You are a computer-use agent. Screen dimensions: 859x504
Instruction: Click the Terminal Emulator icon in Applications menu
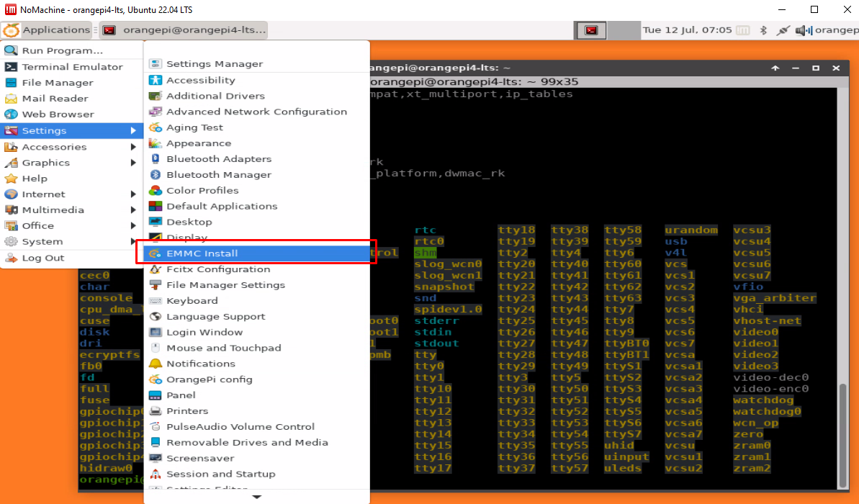pyautogui.click(x=11, y=67)
